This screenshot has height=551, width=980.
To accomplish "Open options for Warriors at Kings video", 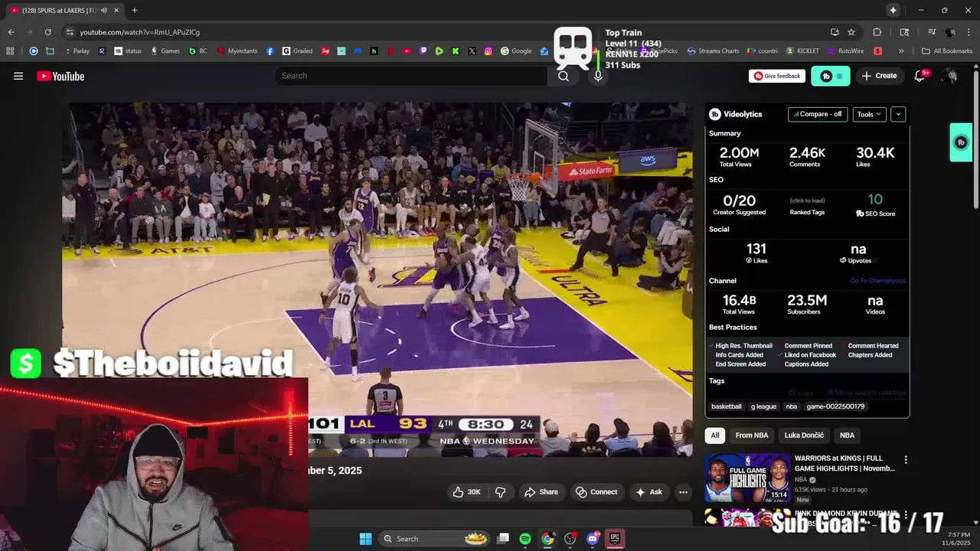I will pos(906,460).
